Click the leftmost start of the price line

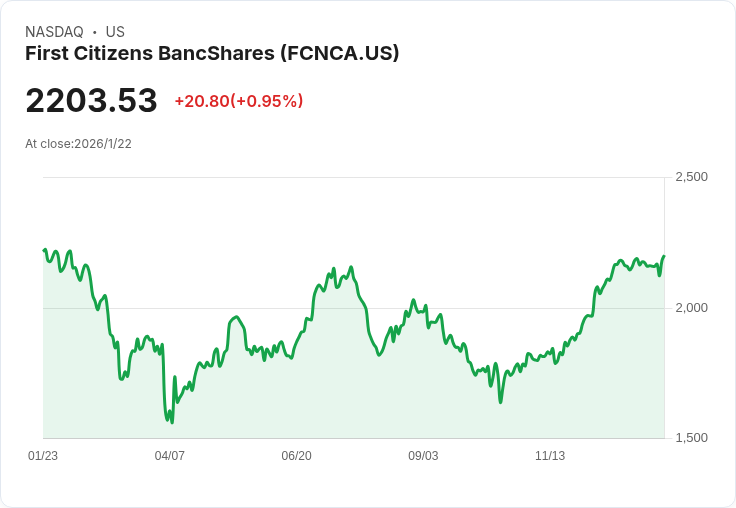point(44,250)
